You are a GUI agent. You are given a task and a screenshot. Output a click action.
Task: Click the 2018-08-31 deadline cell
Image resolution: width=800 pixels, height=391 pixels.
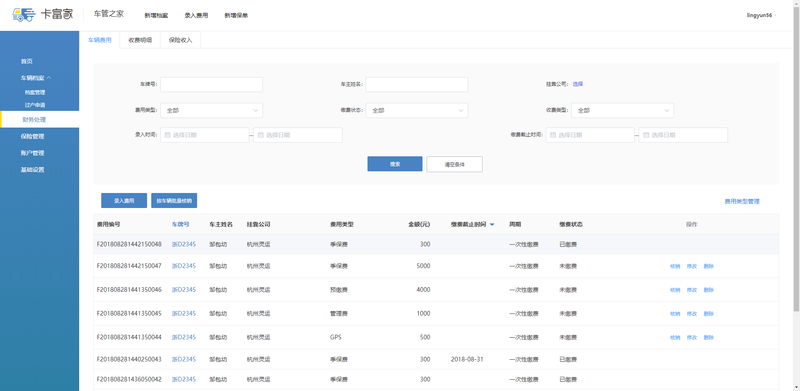click(x=467, y=359)
